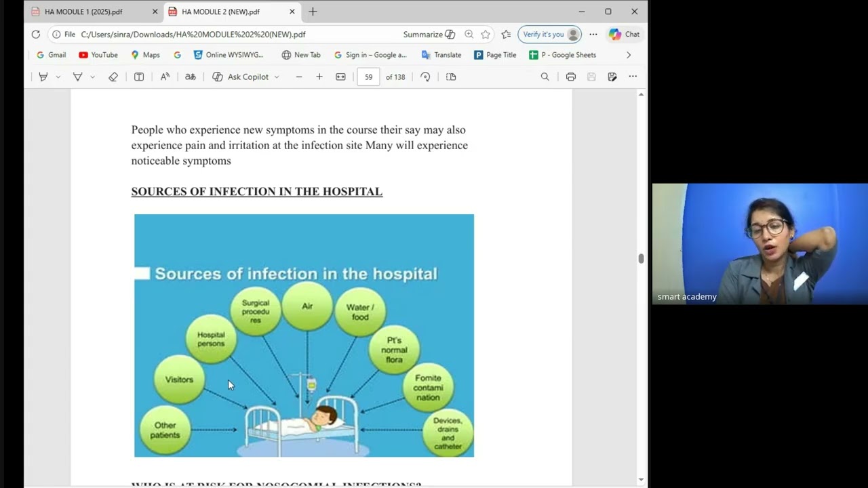Open Page Title bookmark
868x488 pixels.
pos(495,55)
